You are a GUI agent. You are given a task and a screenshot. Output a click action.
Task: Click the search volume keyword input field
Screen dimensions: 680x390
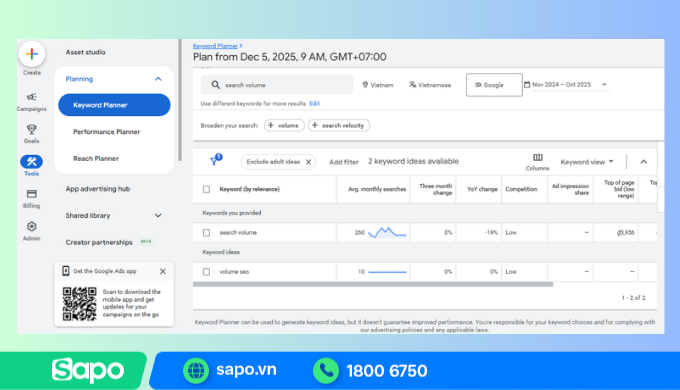coord(277,85)
